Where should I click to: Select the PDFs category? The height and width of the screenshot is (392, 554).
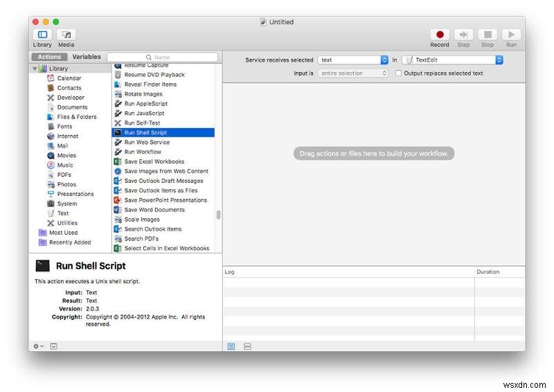coord(64,175)
